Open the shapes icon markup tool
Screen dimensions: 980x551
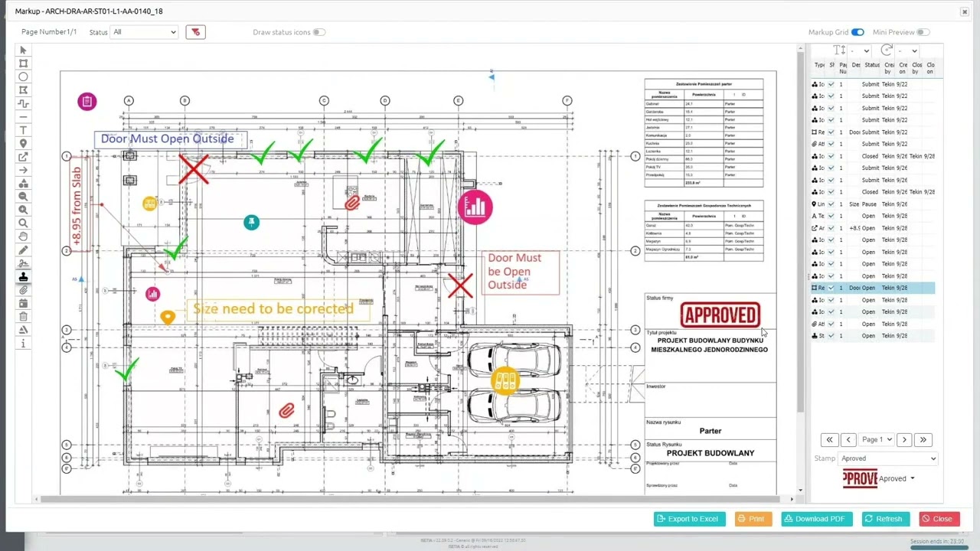(x=23, y=183)
